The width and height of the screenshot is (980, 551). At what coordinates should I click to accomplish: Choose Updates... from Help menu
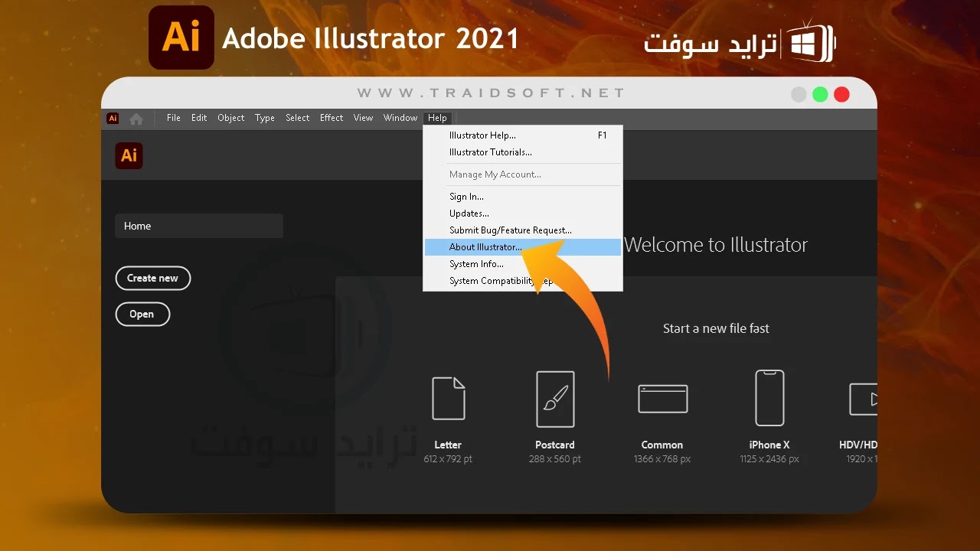point(523,214)
